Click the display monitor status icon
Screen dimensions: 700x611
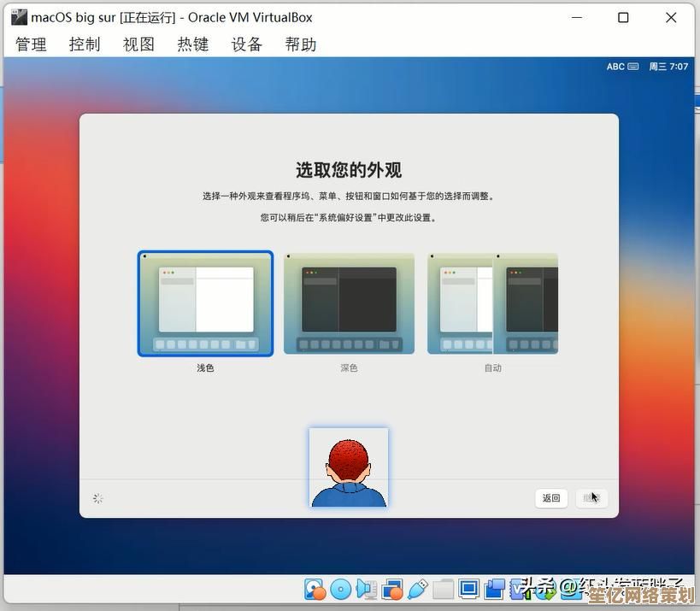pyautogui.click(x=468, y=589)
